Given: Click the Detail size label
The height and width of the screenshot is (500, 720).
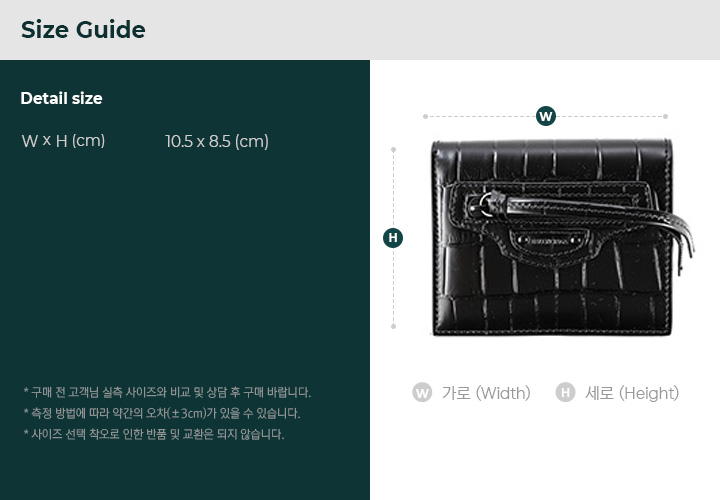Looking at the screenshot, I should pos(62,98).
